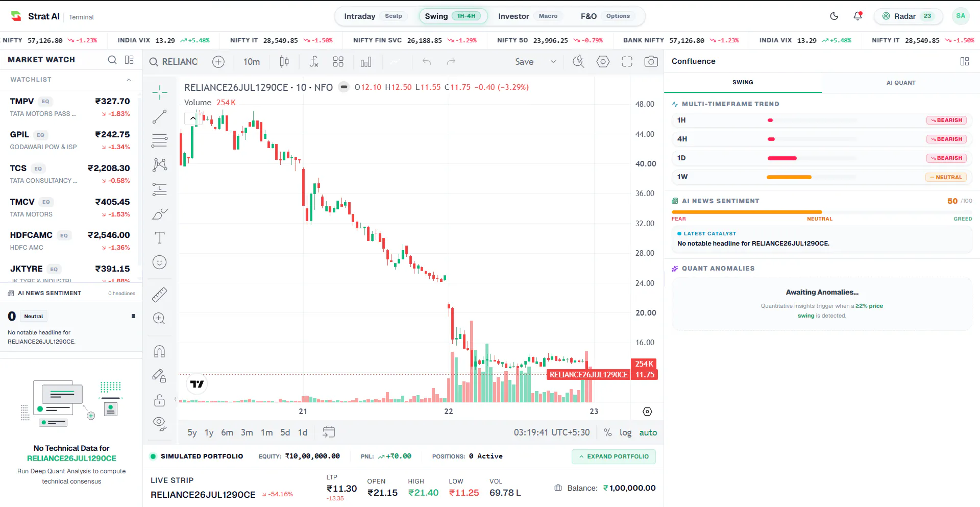The image size is (980, 507).
Task: Toggle dark mode moon icon
Action: click(834, 16)
